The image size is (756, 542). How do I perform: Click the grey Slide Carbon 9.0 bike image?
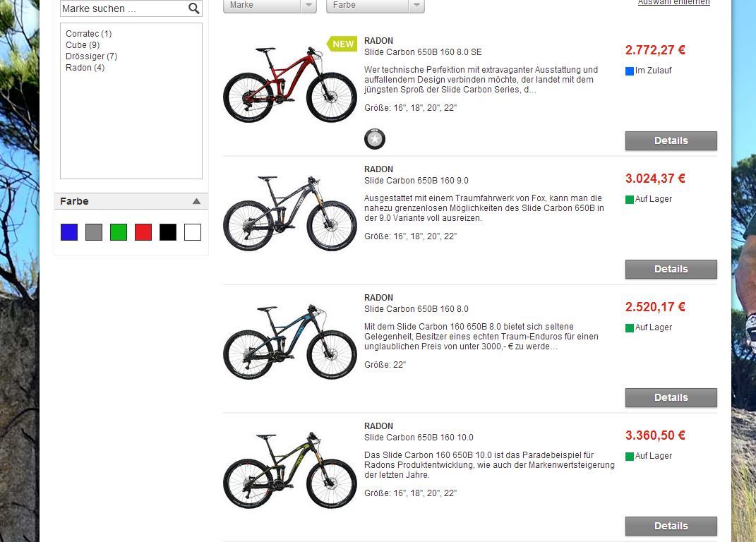(x=290, y=213)
